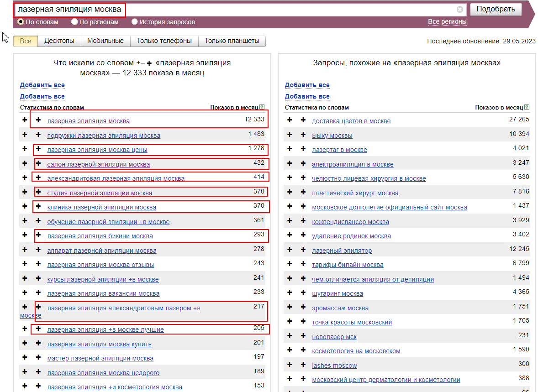Click plus directly beside 'лазертаг в москве'

(303, 149)
